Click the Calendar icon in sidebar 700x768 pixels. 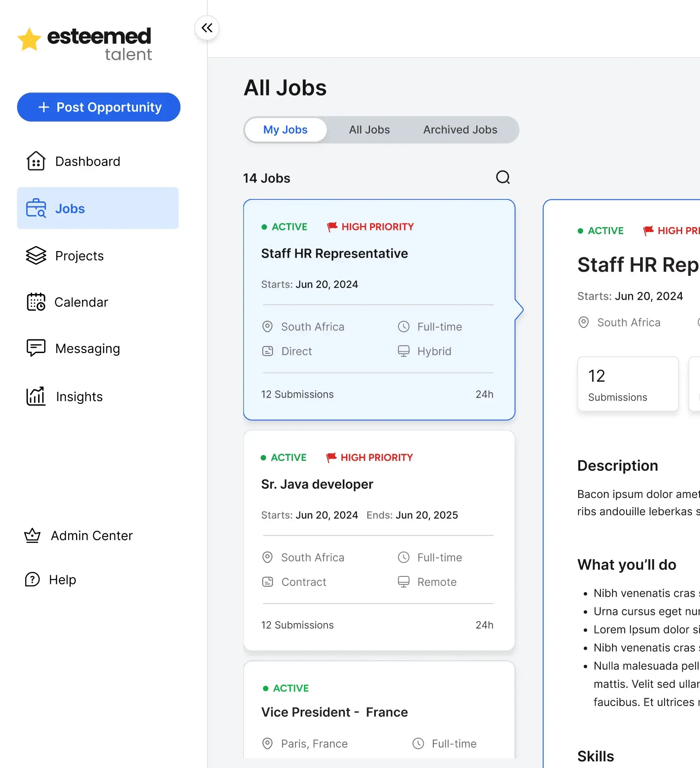coord(36,302)
